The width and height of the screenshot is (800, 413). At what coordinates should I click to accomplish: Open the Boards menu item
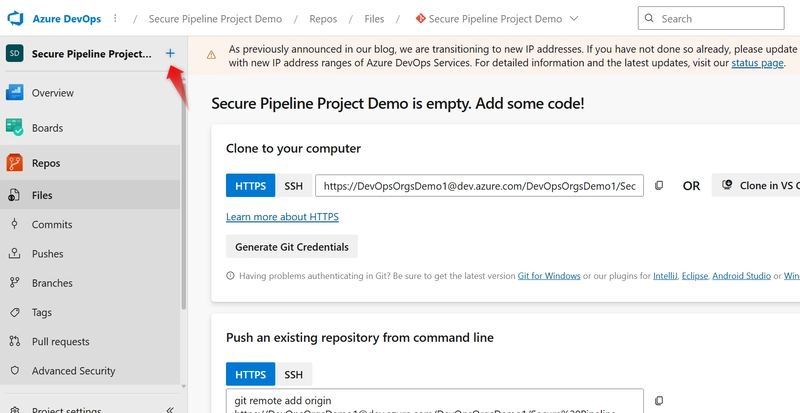tap(90, 128)
